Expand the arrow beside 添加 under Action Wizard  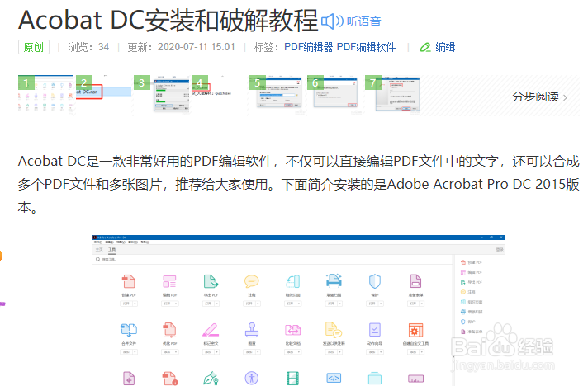point(381,352)
